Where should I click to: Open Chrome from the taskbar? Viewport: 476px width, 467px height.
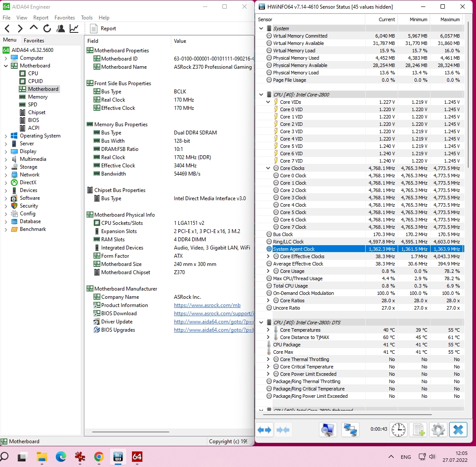[x=99, y=457]
